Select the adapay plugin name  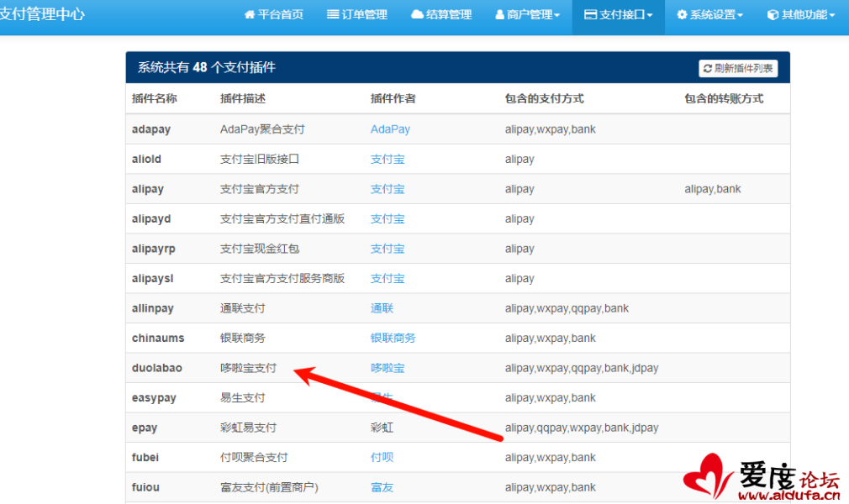(151, 129)
